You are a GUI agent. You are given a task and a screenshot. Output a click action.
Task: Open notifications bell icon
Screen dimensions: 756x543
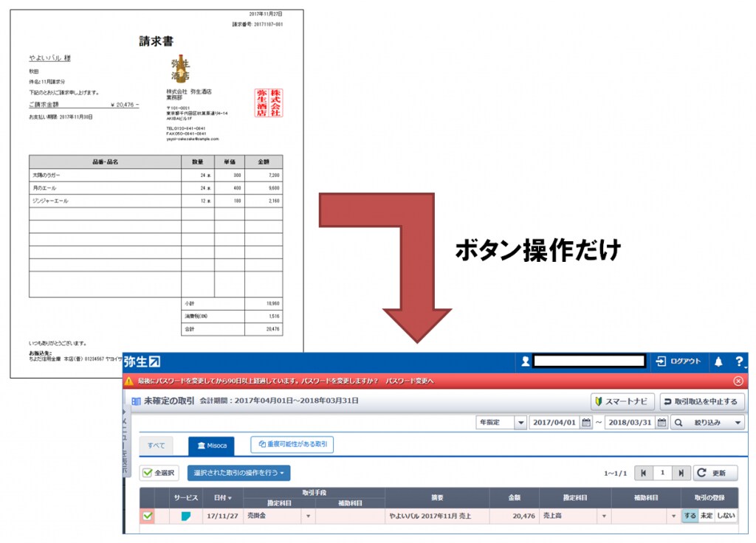coord(718,362)
